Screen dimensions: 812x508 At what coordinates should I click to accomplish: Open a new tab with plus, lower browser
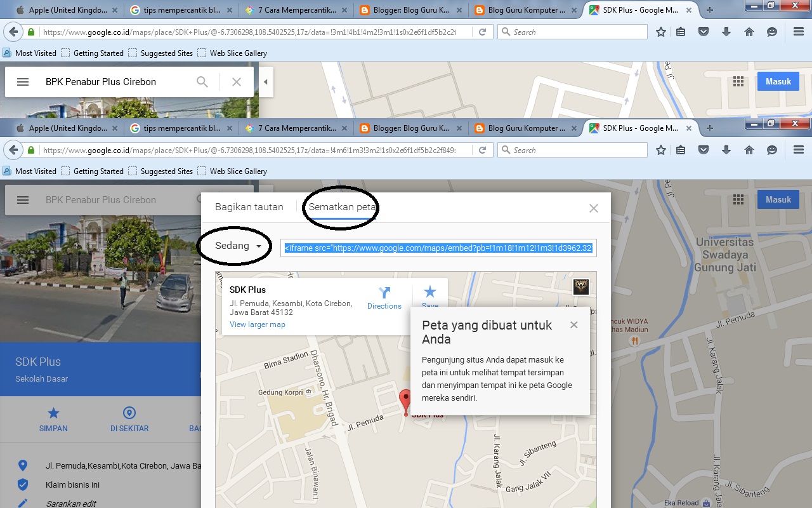pos(710,128)
